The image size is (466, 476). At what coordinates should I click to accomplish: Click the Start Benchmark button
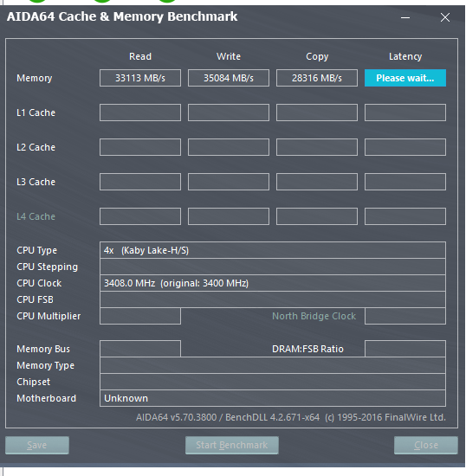tap(232, 445)
